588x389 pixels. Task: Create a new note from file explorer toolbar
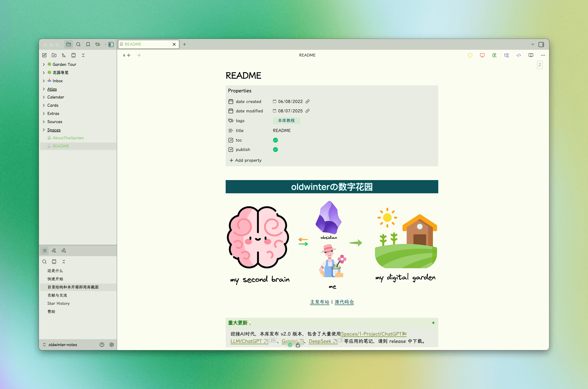coord(44,55)
